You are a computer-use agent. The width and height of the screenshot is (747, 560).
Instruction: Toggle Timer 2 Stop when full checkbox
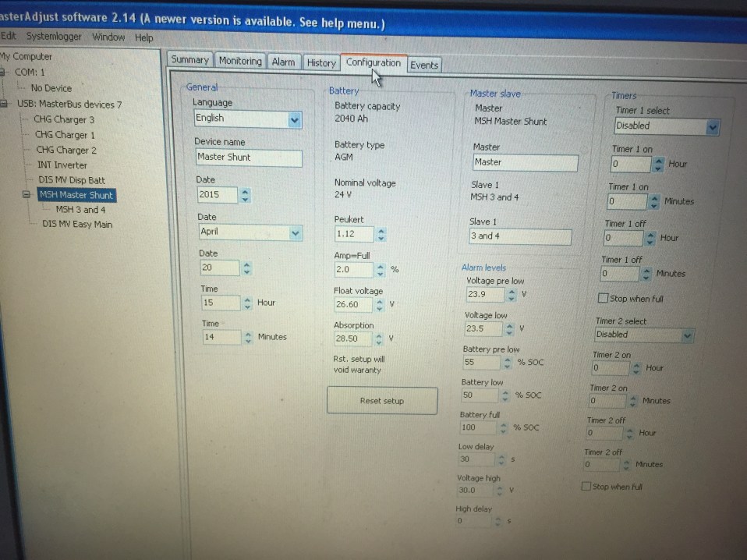[x=586, y=487]
